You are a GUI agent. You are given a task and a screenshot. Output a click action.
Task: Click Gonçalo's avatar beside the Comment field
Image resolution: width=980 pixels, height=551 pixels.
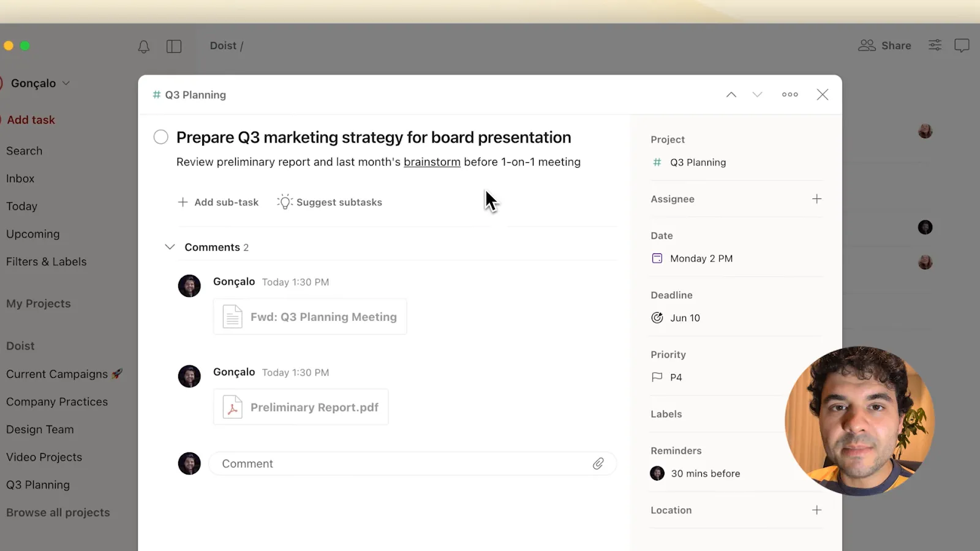click(189, 463)
